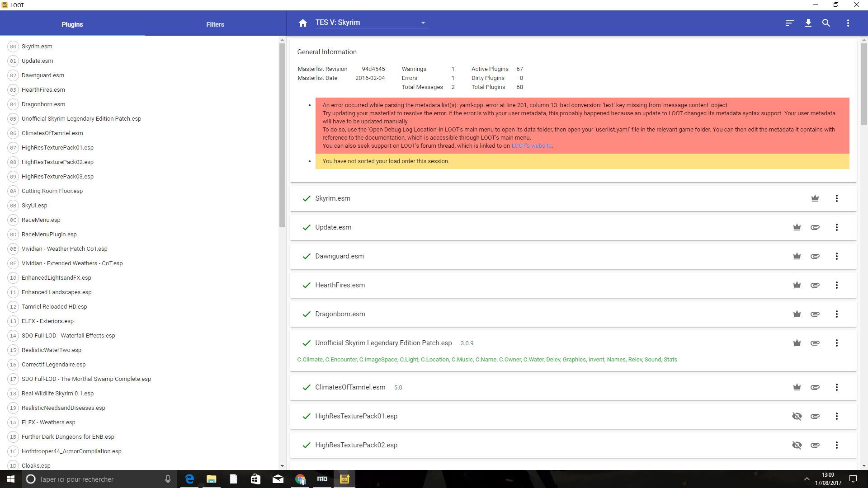868x488 pixels.
Task: Click the main content scrollbar thumb
Action: click(864, 84)
